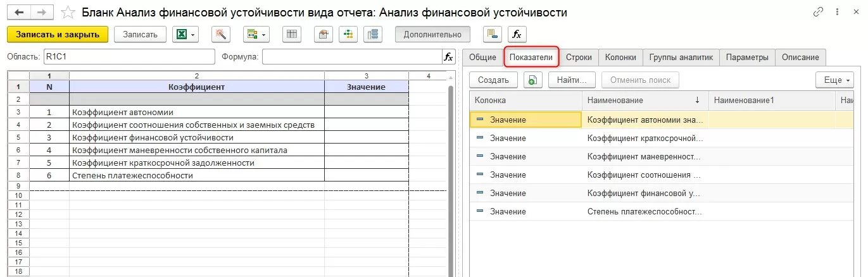The image size is (868, 277).
Task: Select list row Коэффициент автономии зна...
Action: [662, 120]
